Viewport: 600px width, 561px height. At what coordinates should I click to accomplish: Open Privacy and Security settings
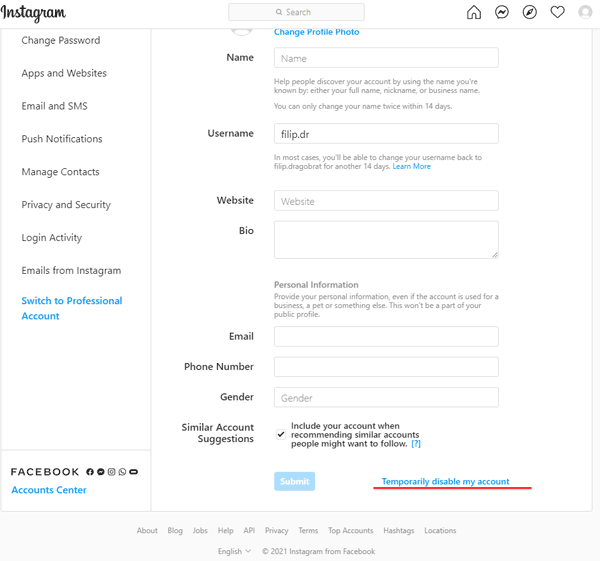click(x=66, y=205)
